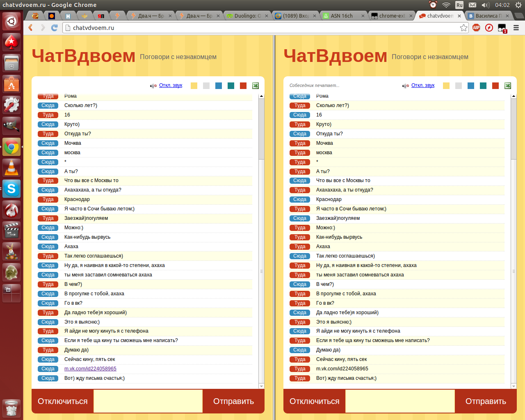The image size is (525, 420).
Task: Switch to the 'ASN 16ch' tab
Action: (344, 16)
